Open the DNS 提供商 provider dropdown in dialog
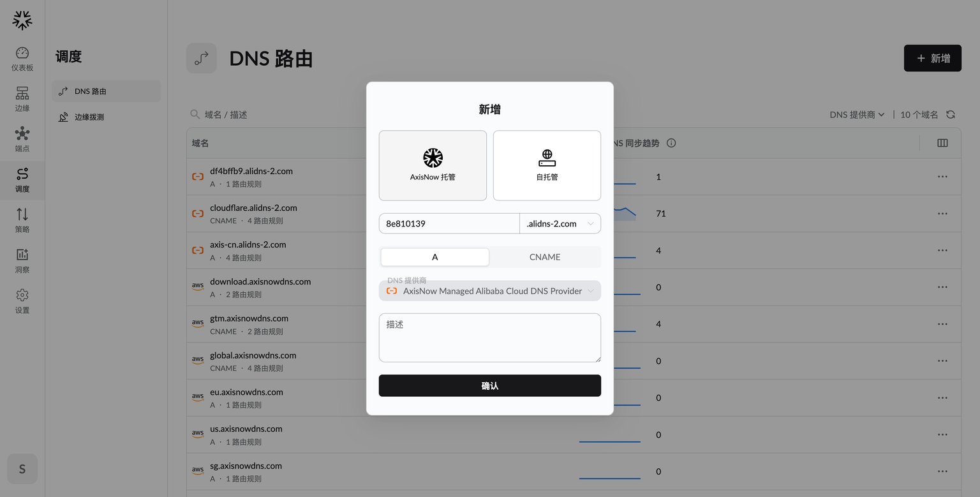The image size is (980, 497). click(x=490, y=291)
